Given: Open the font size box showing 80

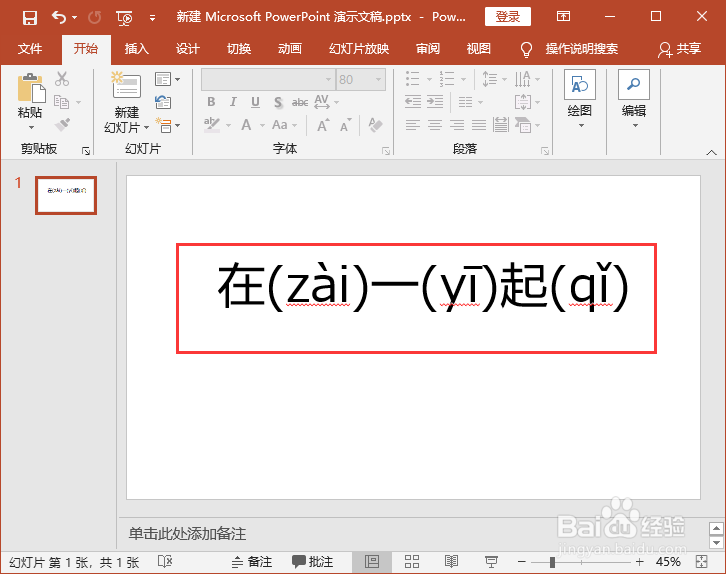Looking at the screenshot, I should pos(361,79).
